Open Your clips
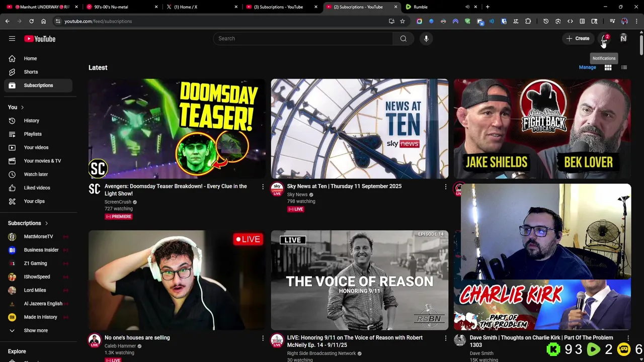 tap(38, 201)
